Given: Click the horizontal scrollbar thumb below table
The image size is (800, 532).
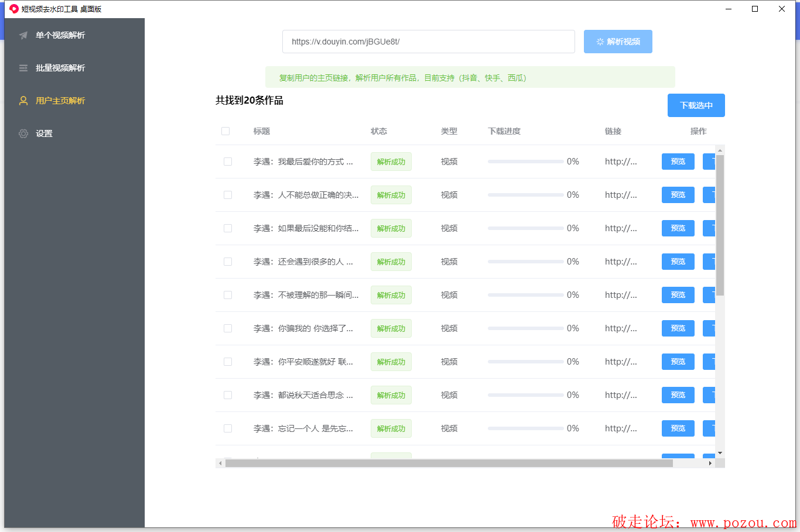Looking at the screenshot, I should tap(449, 463).
